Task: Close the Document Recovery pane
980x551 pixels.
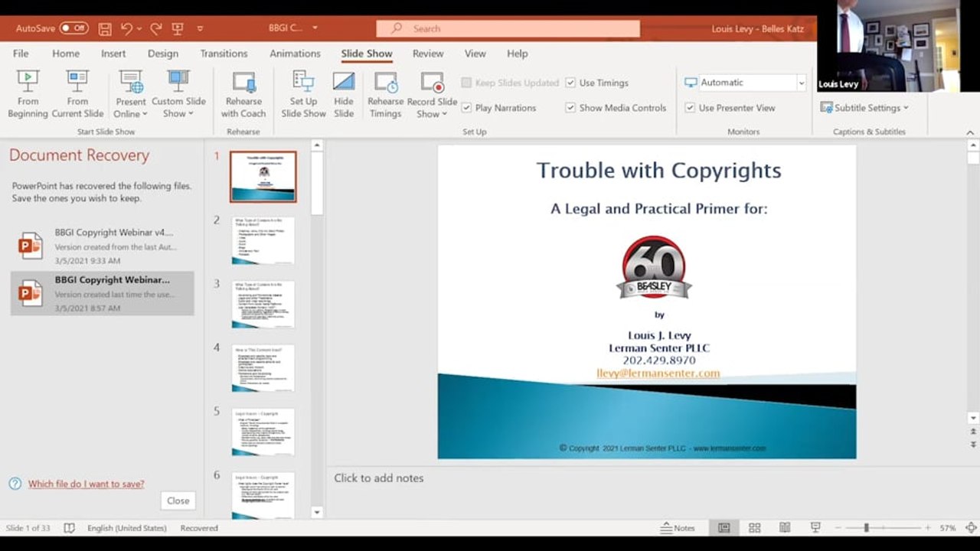Action: (178, 500)
